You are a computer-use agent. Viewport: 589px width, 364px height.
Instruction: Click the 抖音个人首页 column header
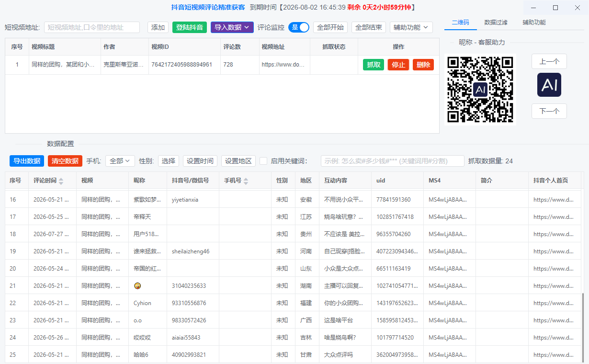(x=551, y=181)
